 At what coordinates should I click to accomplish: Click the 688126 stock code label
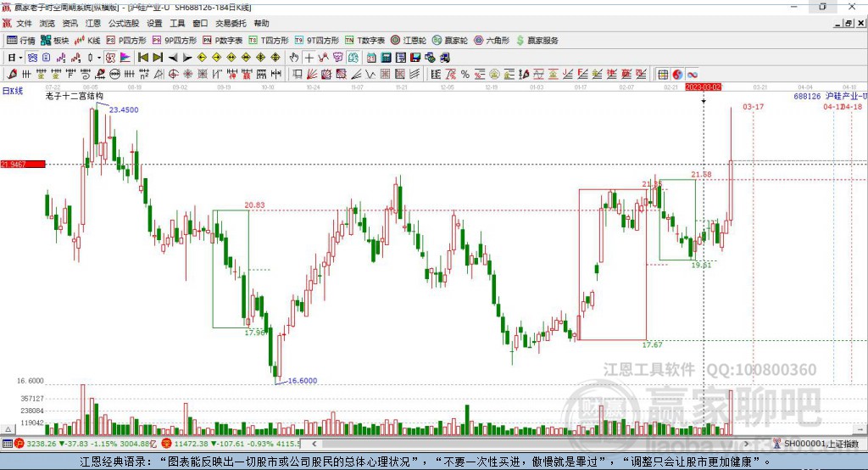click(x=807, y=96)
